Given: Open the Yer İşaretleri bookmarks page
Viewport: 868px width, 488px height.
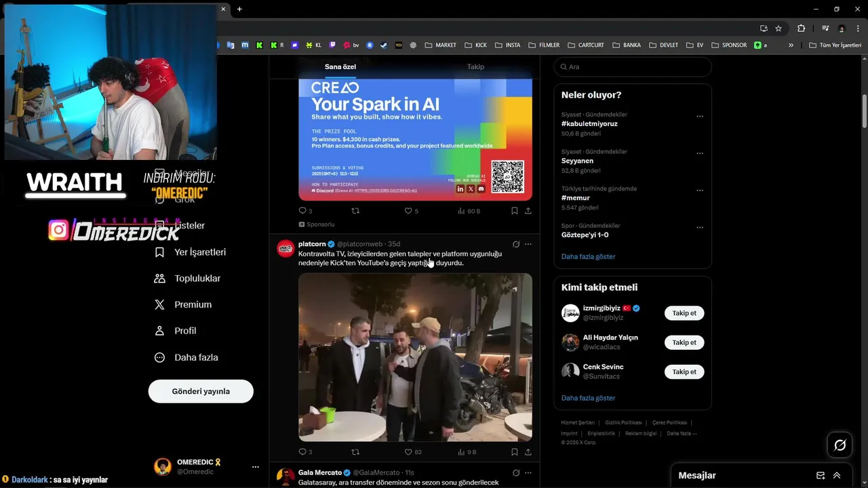Looking at the screenshot, I should 190,252.
